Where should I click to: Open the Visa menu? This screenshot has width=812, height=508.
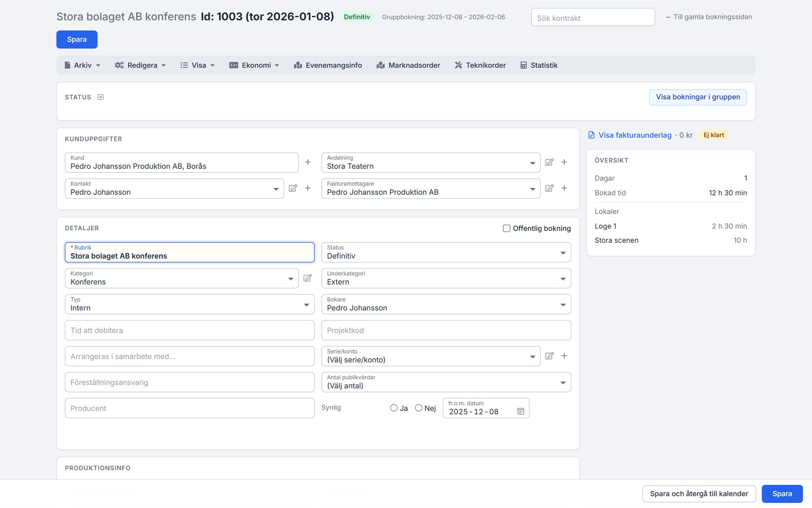[x=198, y=65]
